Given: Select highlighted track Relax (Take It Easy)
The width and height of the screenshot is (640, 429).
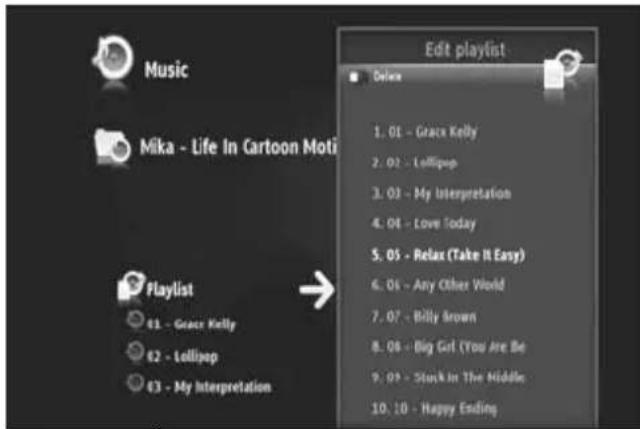Looking at the screenshot, I should pos(448,255).
